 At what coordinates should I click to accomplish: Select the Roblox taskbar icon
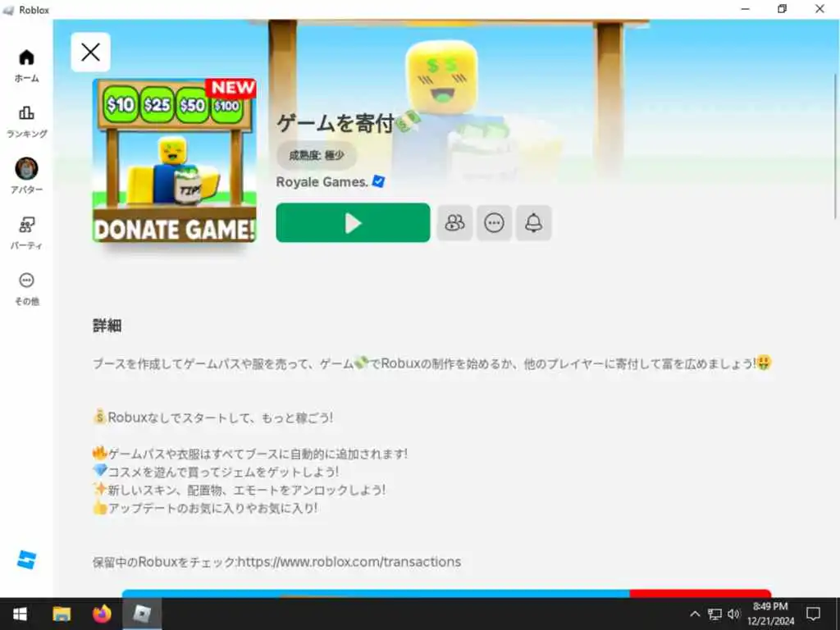coord(142,614)
